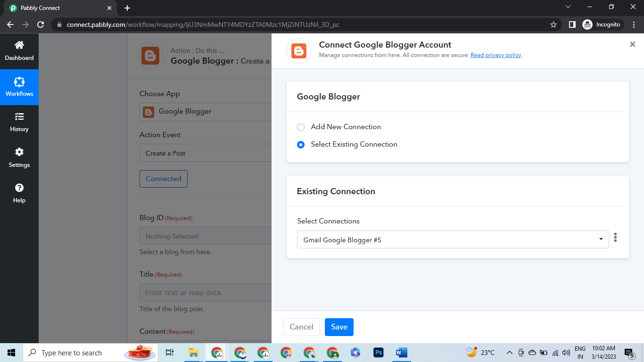This screenshot has width=644, height=362.
Task: Open the clock and calendar flyout
Action: [603, 353]
